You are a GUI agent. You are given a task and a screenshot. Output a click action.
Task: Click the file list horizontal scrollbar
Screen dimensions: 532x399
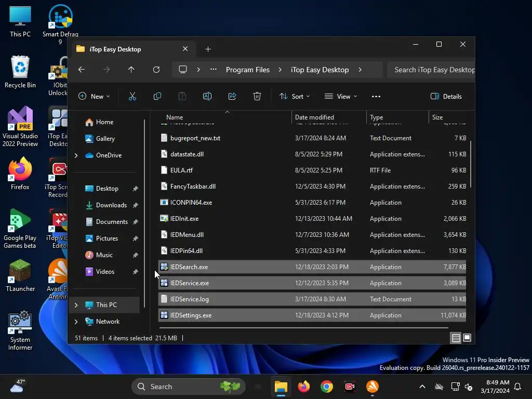point(303,328)
